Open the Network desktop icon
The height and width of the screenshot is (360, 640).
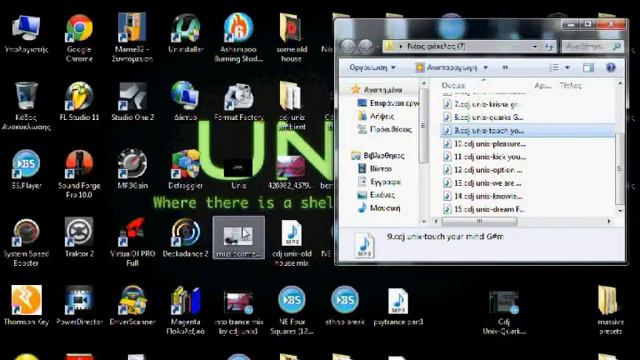[x=185, y=102]
